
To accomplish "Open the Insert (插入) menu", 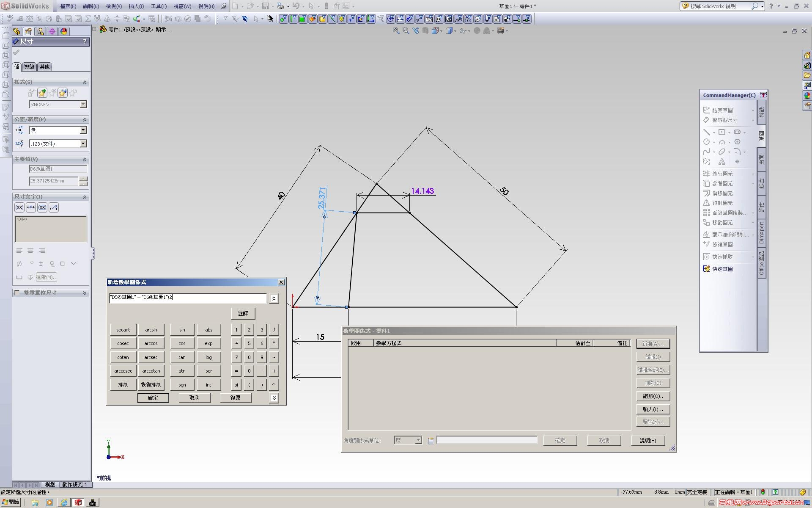I will (136, 6).
